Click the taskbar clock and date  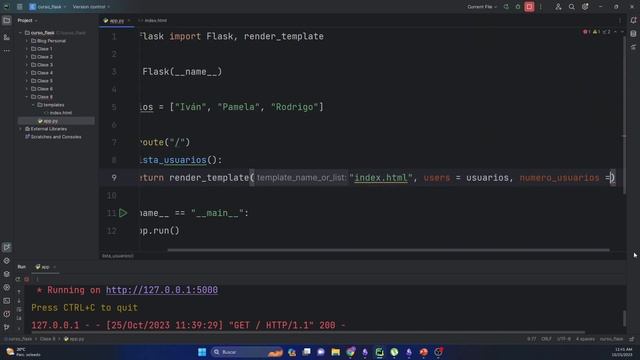(622, 352)
